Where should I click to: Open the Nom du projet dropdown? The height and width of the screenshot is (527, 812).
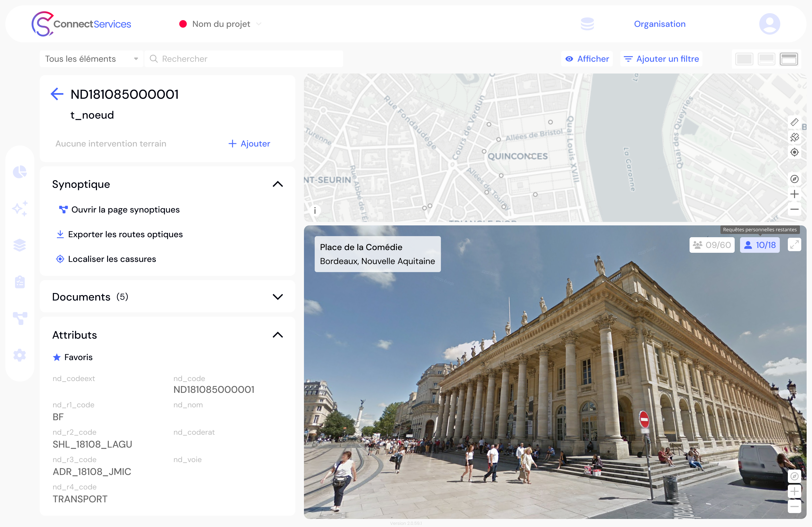[221, 24]
